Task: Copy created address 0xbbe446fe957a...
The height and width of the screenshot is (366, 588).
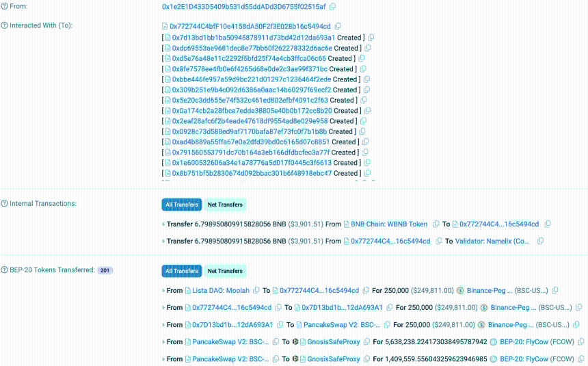Action: pos(366,79)
